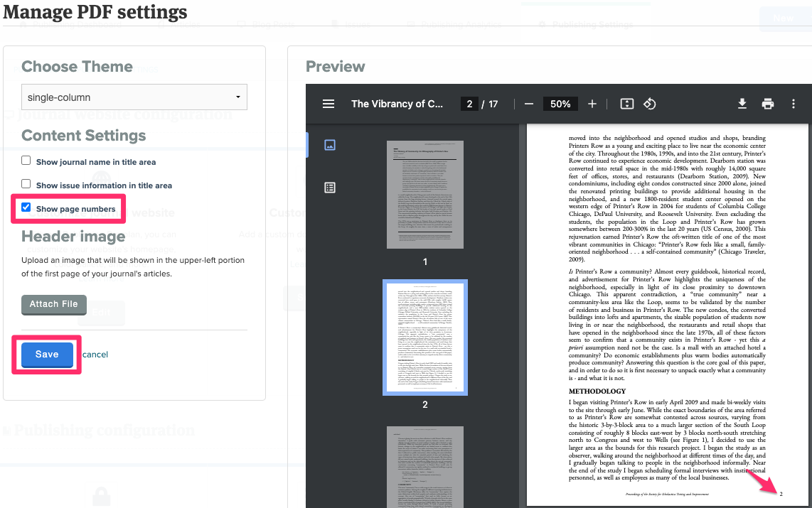
Task: Save the PDF settings
Action: 47,355
